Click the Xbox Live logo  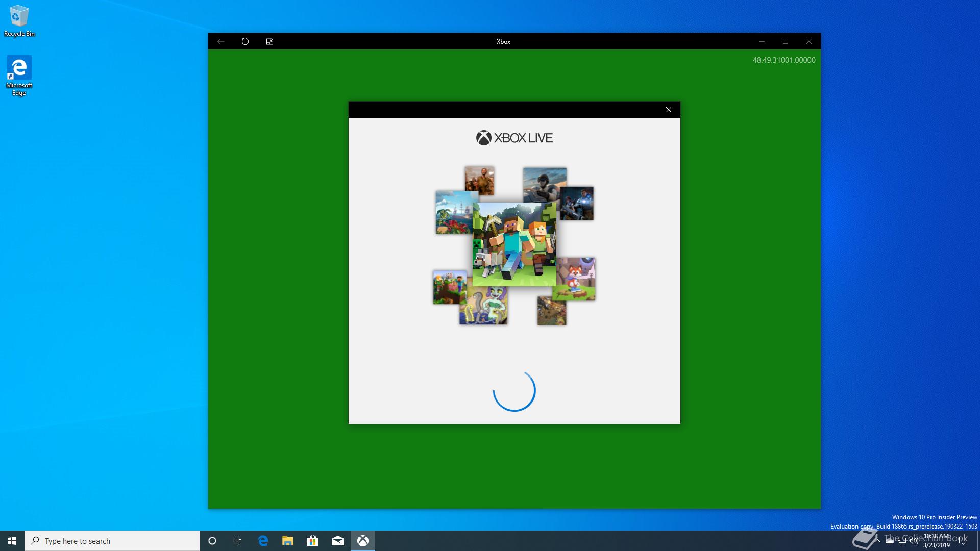(514, 138)
